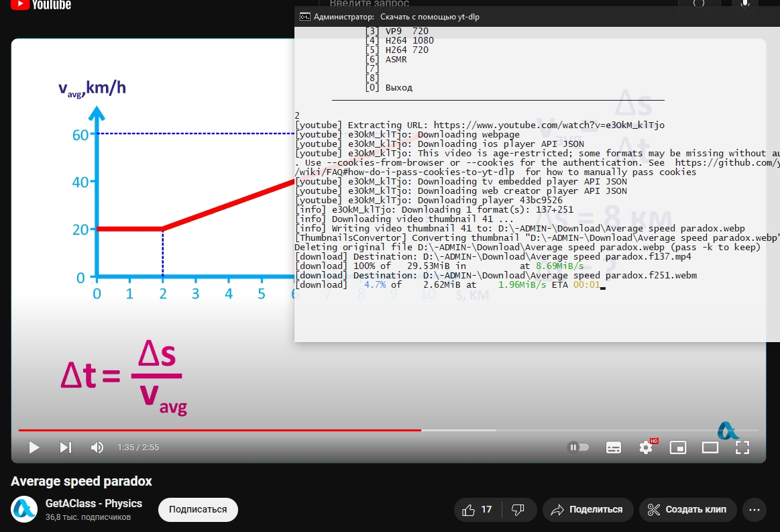
Task: Open GetAClass - Physics channel name
Action: click(93, 503)
